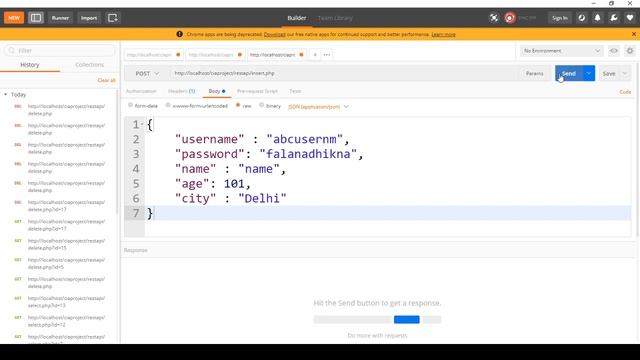Click the "age": 101 line
The image size is (640, 360).
point(213,184)
